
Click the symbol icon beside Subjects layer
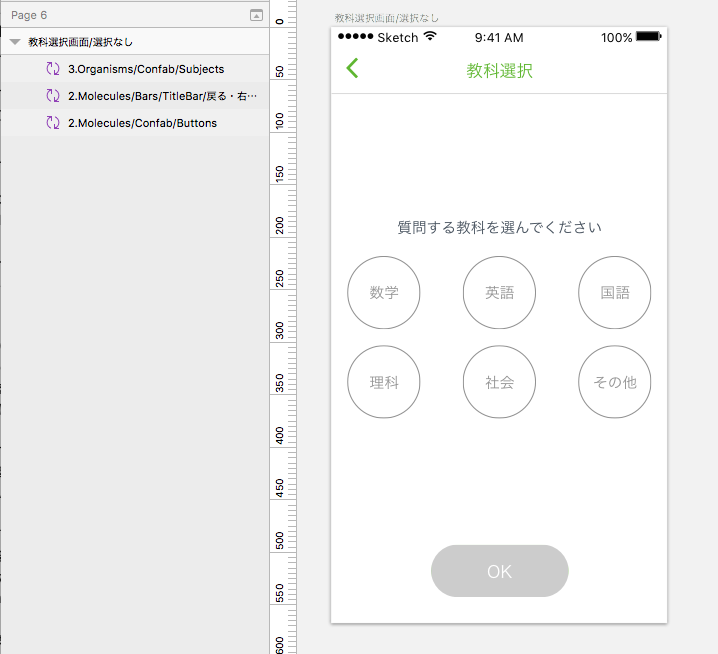coord(53,69)
